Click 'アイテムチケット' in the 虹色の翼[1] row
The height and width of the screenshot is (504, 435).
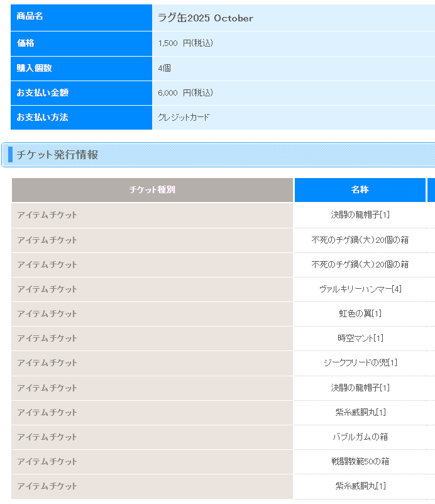coord(47,314)
